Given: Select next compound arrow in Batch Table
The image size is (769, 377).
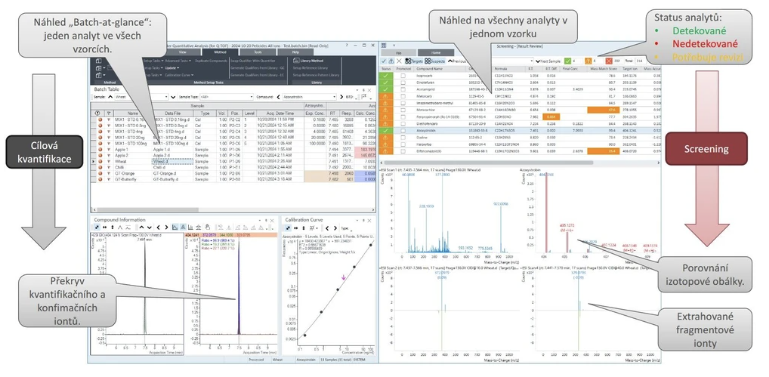Looking at the screenshot, I should pyautogui.click(x=342, y=97).
